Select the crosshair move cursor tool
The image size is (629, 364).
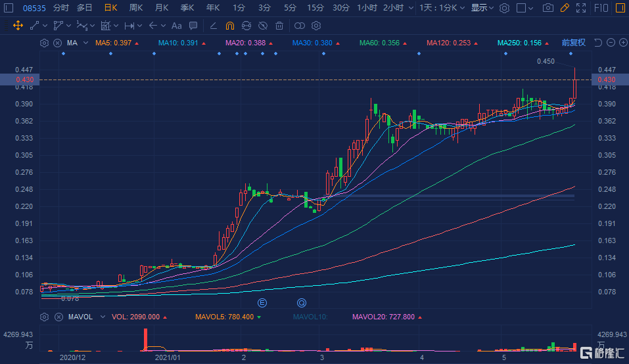(x=18, y=26)
